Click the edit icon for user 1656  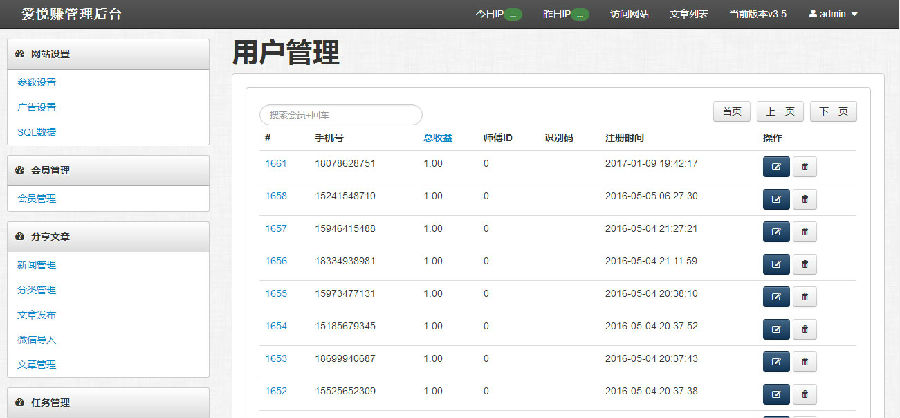pos(776,264)
